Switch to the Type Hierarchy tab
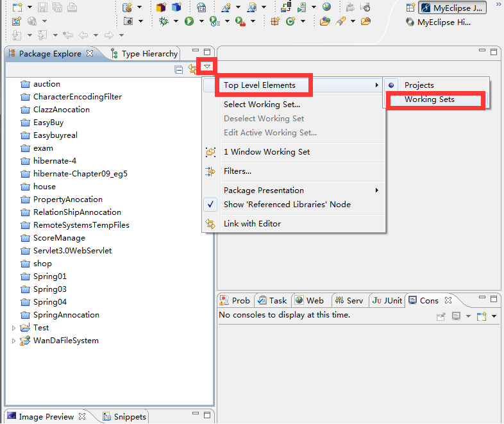This screenshot has height=424, width=504. (x=144, y=54)
